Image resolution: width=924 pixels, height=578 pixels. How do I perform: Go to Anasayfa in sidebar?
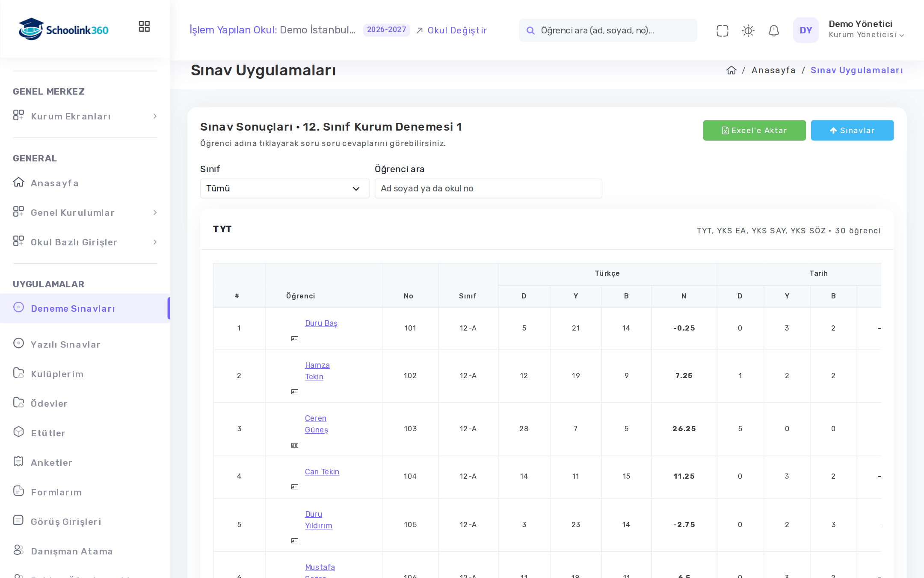pyautogui.click(x=85, y=183)
